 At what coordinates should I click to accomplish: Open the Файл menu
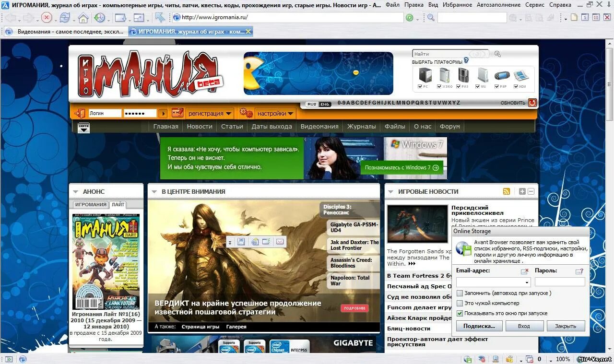(392, 5)
